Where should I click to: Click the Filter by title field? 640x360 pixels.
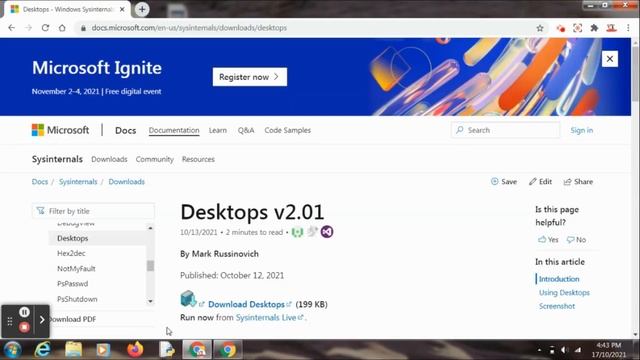coord(93,211)
